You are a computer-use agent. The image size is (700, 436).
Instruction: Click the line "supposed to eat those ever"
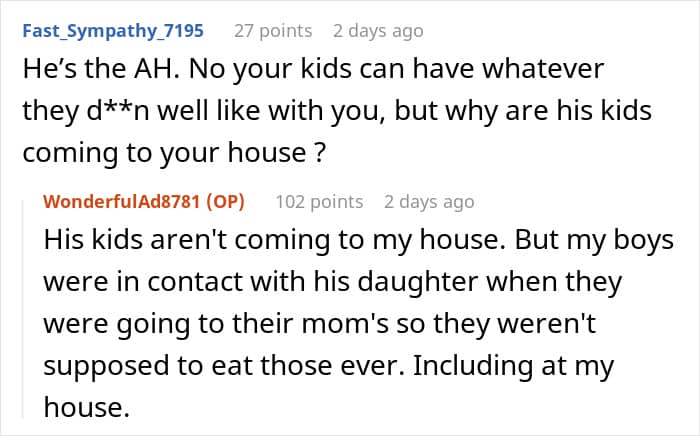click(329, 366)
